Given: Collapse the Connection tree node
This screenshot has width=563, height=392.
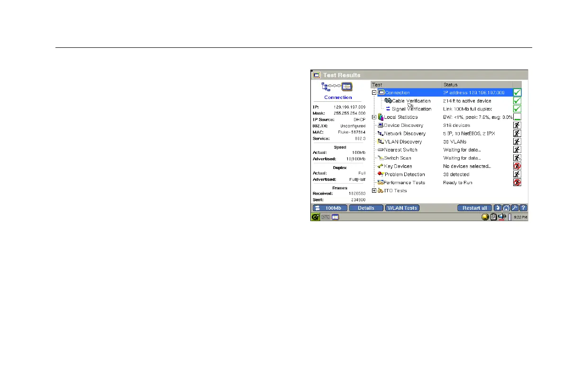Looking at the screenshot, I should (374, 92).
